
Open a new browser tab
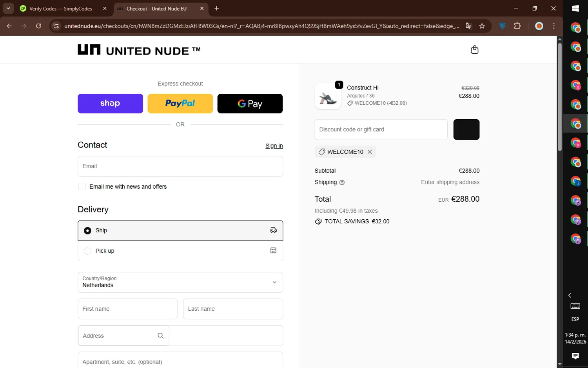(217, 8)
